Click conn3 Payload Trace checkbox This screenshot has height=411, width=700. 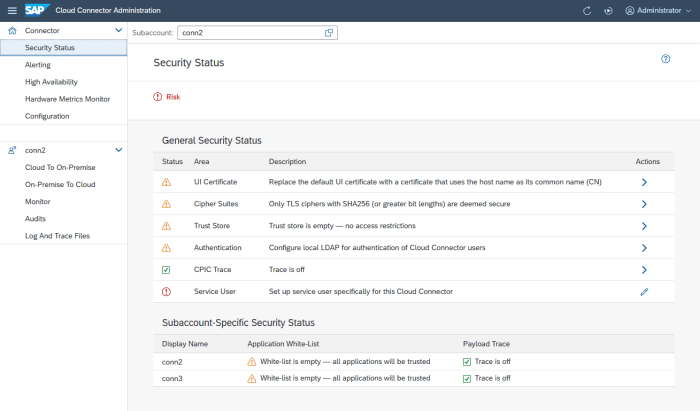tap(467, 379)
